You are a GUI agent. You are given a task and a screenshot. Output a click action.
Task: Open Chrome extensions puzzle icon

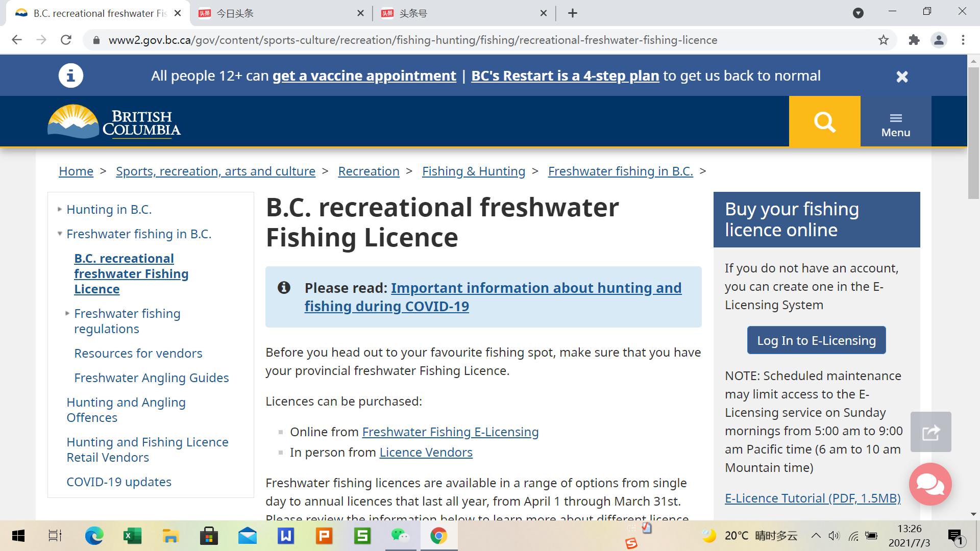[914, 40]
